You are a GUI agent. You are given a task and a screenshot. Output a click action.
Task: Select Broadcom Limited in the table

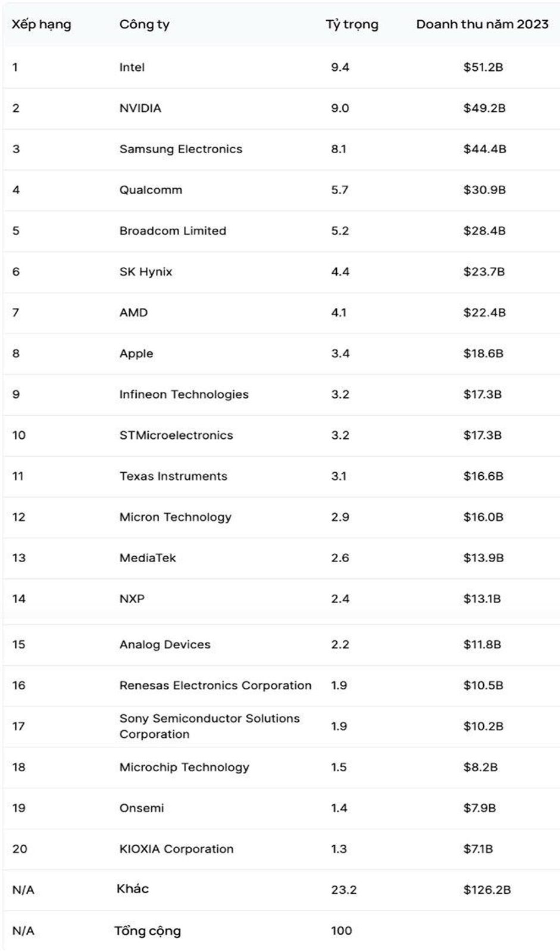(x=173, y=231)
